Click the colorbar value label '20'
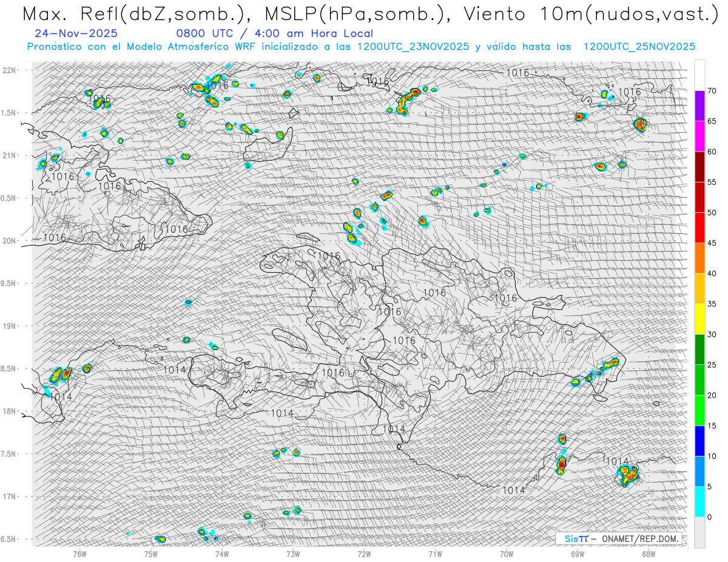Image resolution: width=728 pixels, height=562 pixels. pyautogui.click(x=712, y=395)
